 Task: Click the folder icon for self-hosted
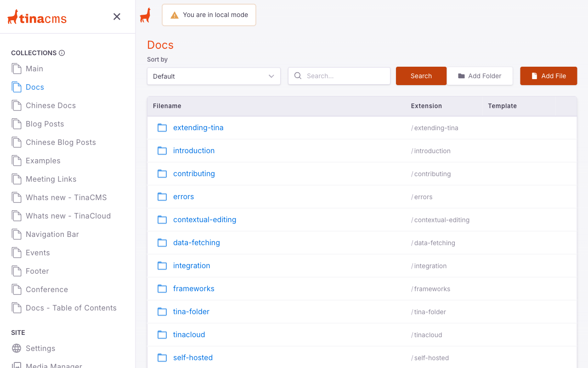[162, 357]
